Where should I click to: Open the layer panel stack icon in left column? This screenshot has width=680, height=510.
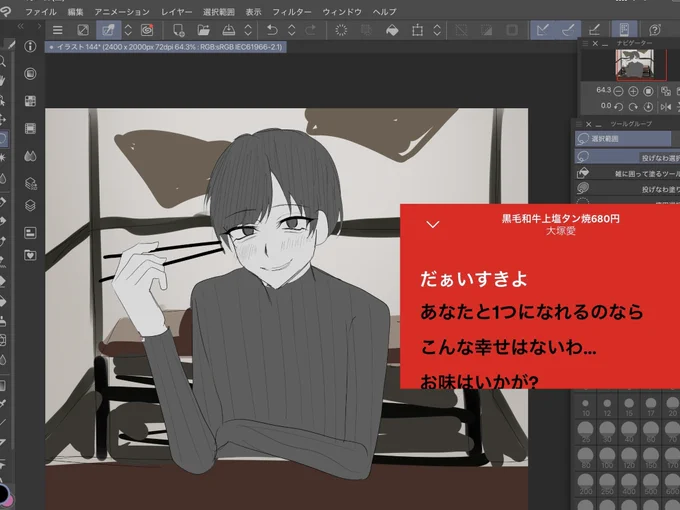tap(30, 205)
